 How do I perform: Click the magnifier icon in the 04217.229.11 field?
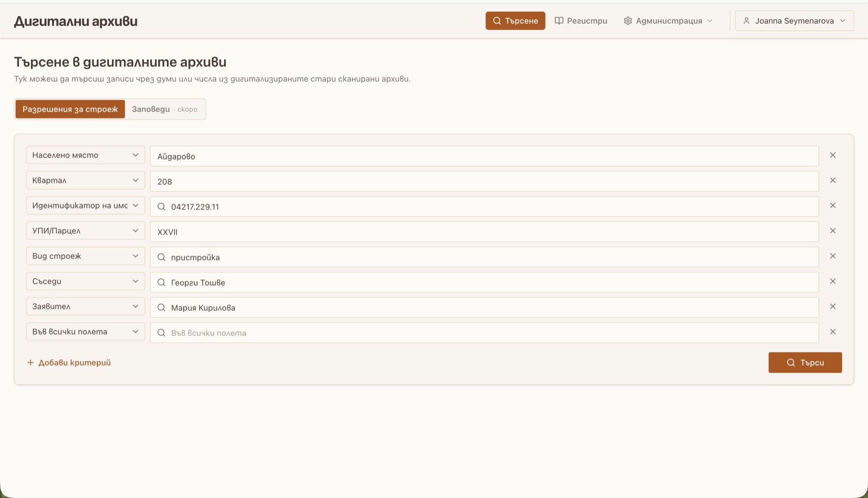(162, 207)
